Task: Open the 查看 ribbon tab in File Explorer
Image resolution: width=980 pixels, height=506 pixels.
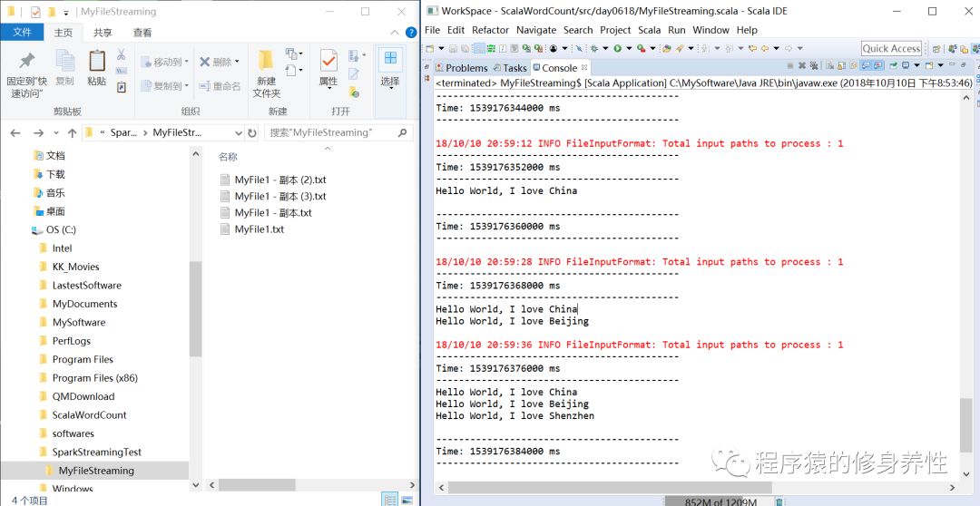Action: [142, 33]
